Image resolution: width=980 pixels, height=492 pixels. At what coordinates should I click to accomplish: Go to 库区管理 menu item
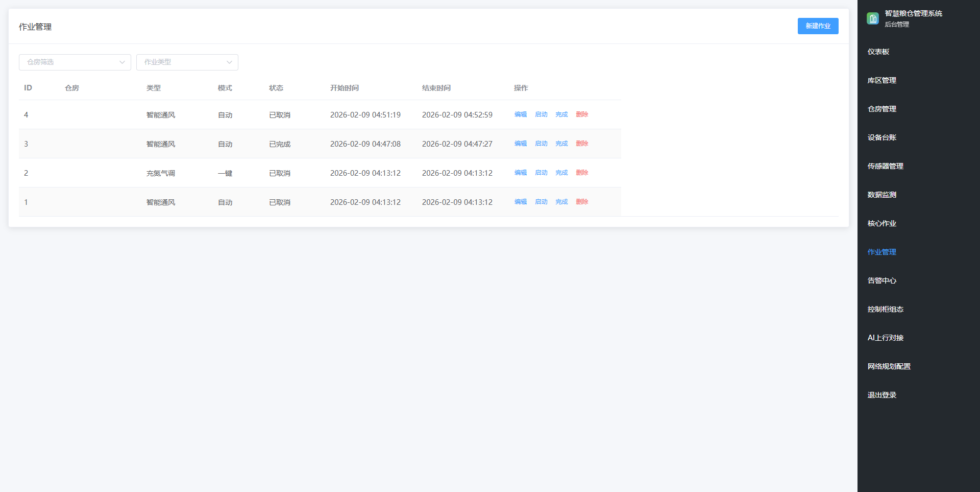881,80
